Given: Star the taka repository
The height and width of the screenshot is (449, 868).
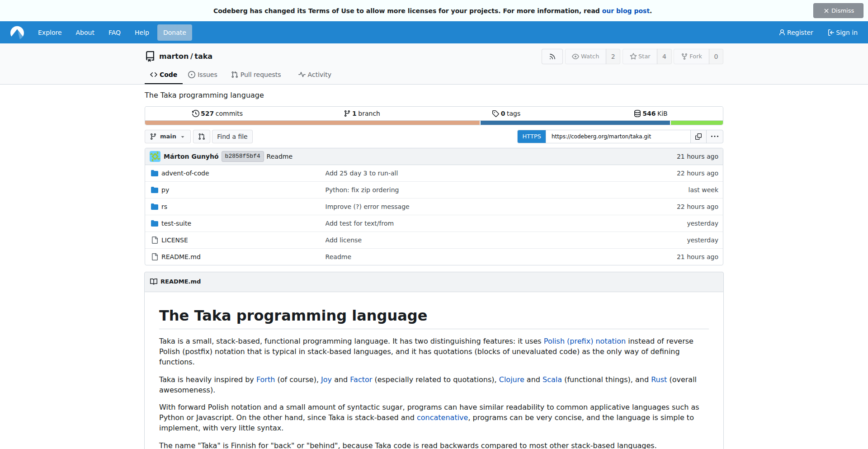Looking at the screenshot, I should [x=640, y=57].
